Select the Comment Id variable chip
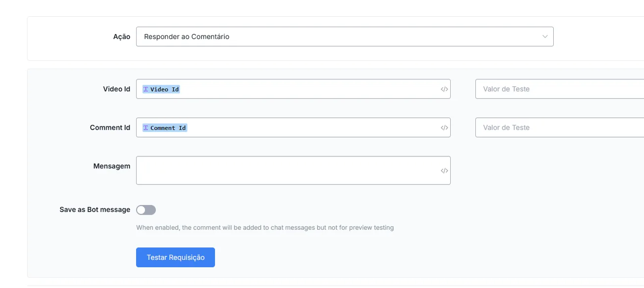Image resolution: width=644 pixels, height=288 pixels. click(x=165, y=128)
